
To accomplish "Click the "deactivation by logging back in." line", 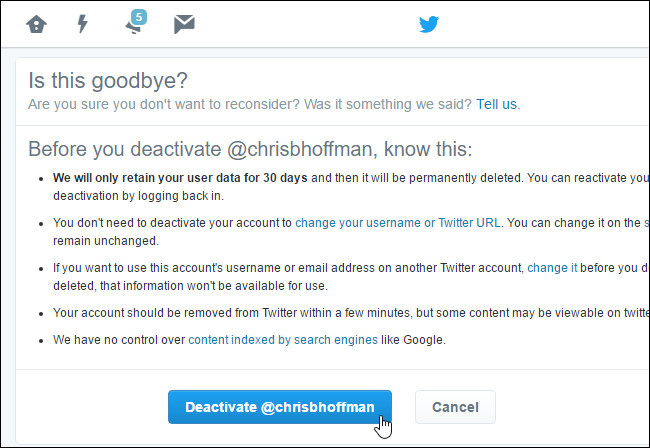I will click(138, 196).
